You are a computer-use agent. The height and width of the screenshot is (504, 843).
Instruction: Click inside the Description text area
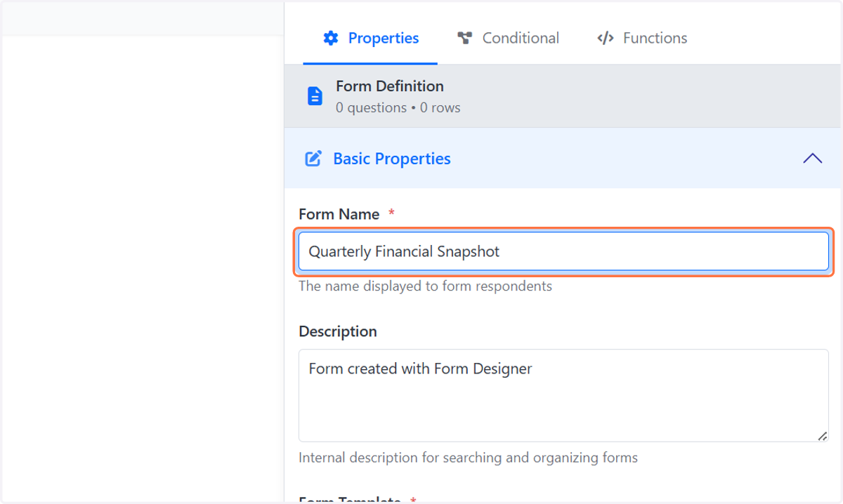(563, 395)
